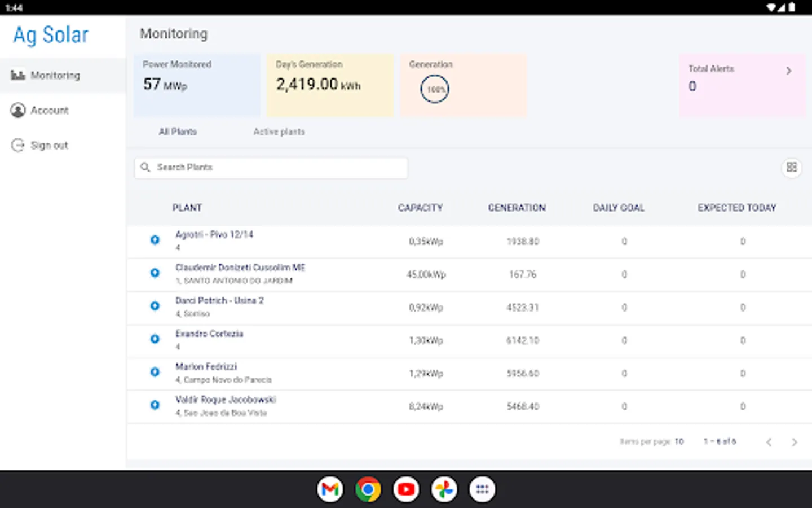Viewport: 812px width, 508px height.
Task: Click status icon for Agrotri - Pivo 12/14
Action: point(155,240)
